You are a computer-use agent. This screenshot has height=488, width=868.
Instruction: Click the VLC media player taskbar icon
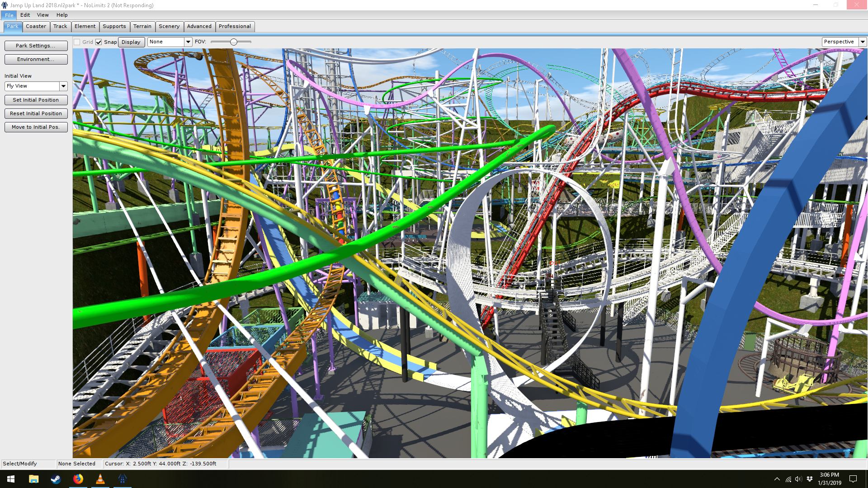point(100,479)
